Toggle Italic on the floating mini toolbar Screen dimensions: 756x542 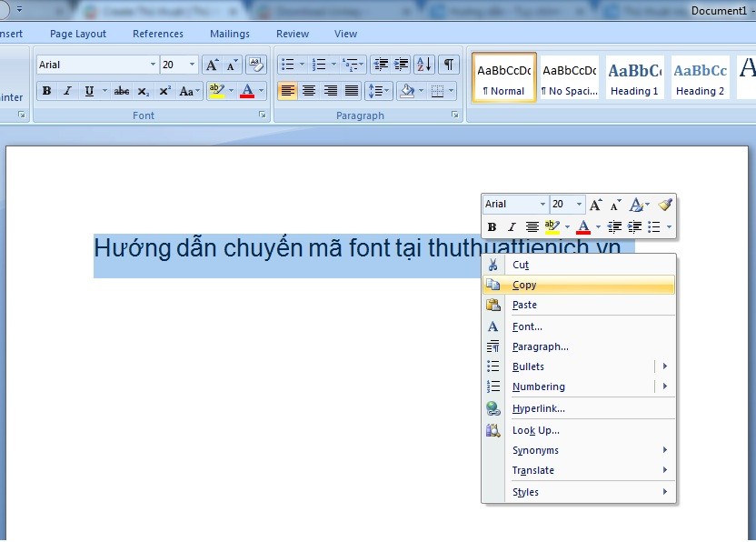pos(512,226)
